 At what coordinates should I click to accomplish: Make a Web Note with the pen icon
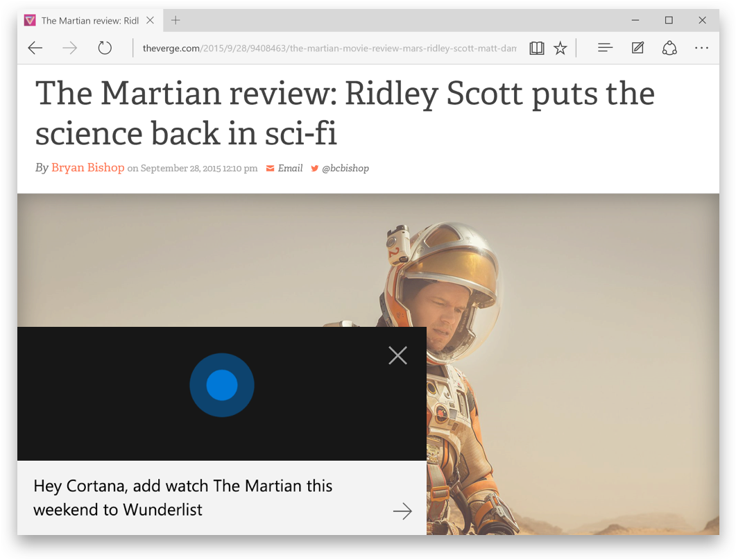click(x=637, y=48)
